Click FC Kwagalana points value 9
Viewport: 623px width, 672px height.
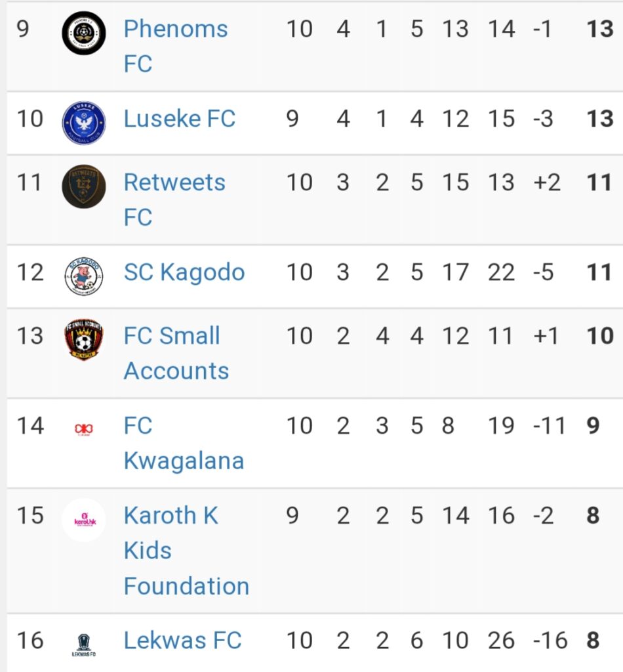(593, 426)
